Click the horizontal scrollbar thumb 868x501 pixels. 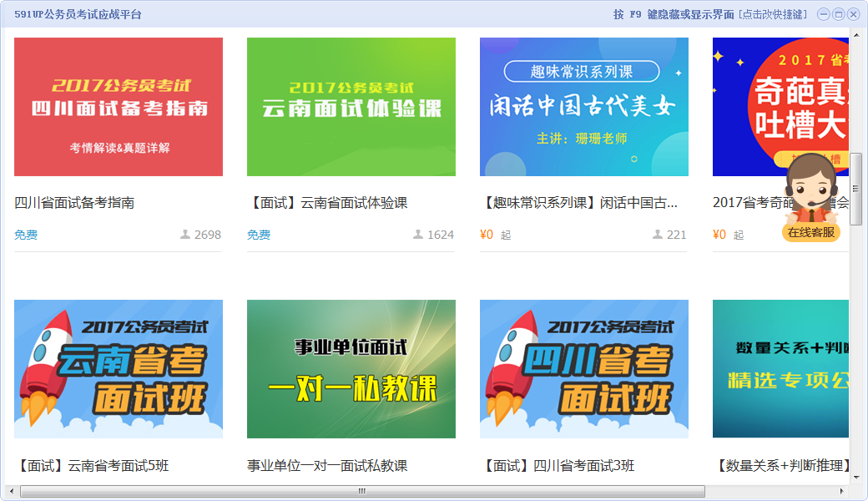pos(362,491)
